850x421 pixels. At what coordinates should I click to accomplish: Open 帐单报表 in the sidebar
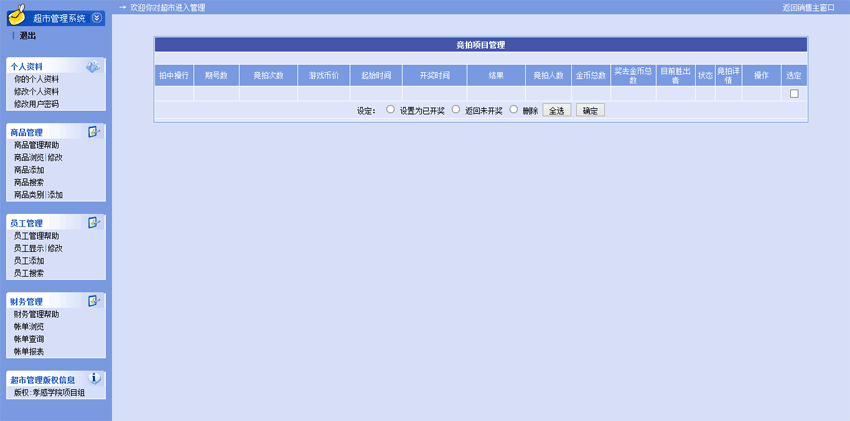pos(29,352)
